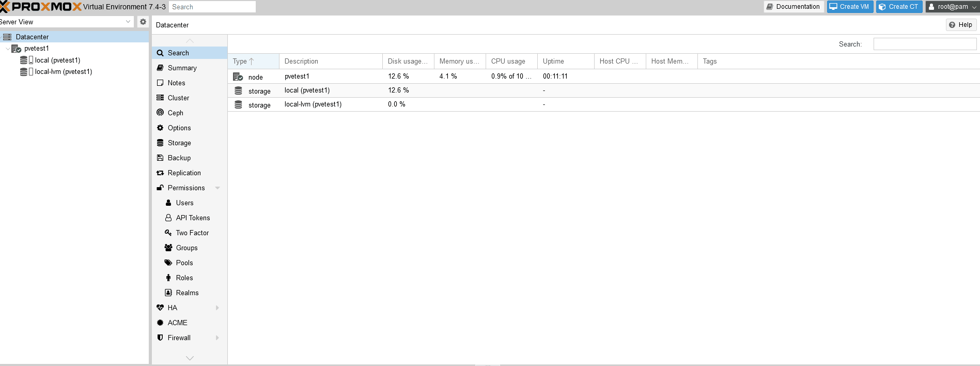Click the Firewall shield icon

pos(160,338)
